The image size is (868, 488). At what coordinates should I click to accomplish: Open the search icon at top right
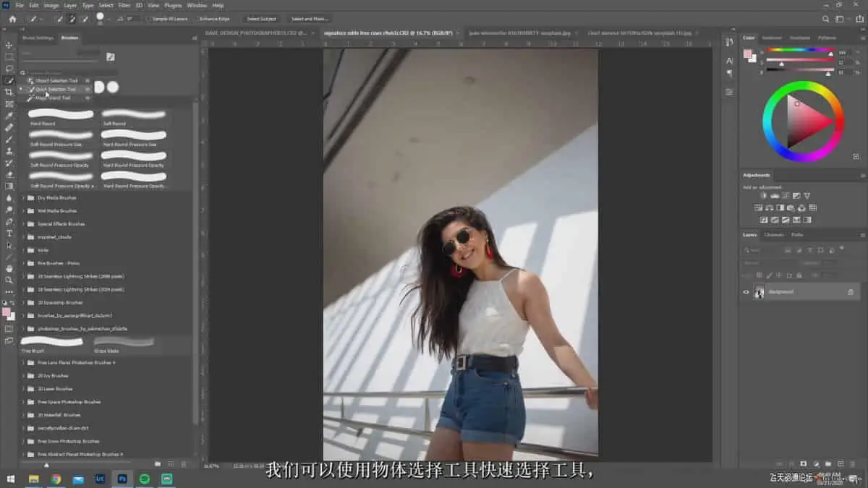click(x=826, y=19)
